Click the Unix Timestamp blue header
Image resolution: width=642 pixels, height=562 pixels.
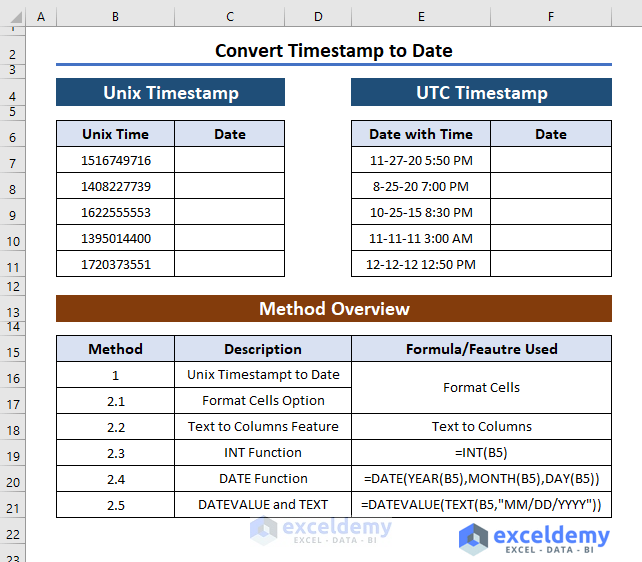pyautogui.click(x=170, y=93)
